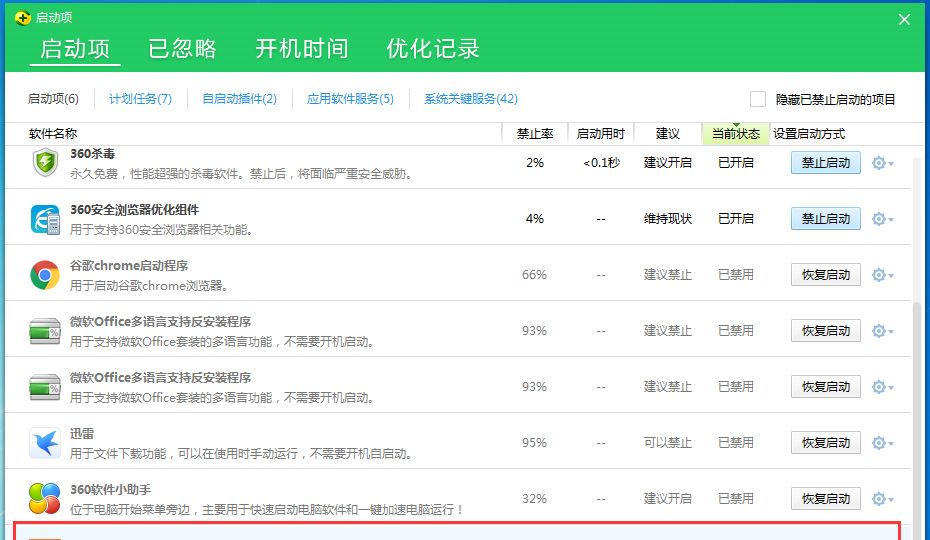Viewport: 930px width, 540px height.
Task: Open gear settings for 迅雷 row
Action: (881, 443)
